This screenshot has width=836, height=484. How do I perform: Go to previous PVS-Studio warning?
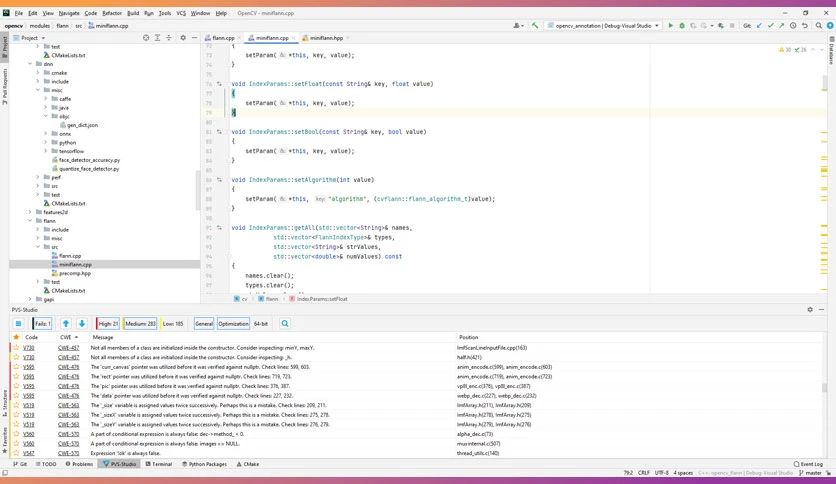click(66, 324)
